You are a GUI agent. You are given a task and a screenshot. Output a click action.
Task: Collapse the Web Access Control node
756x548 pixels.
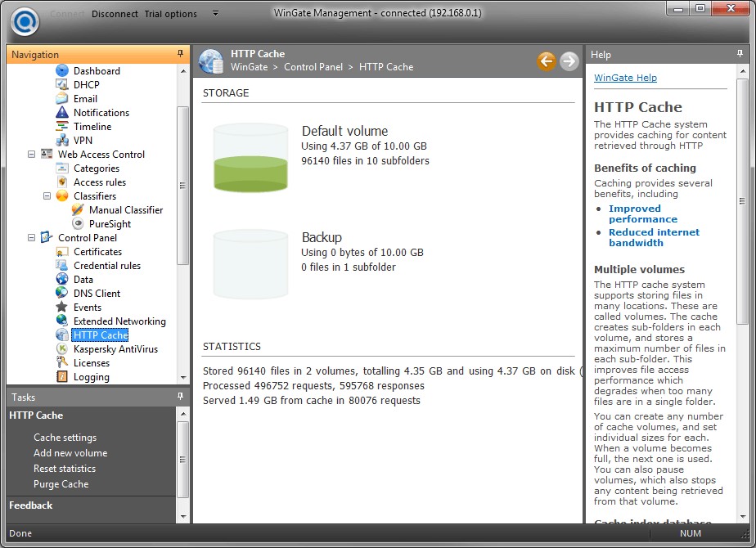pyautogui.click(x=32, y=155)
